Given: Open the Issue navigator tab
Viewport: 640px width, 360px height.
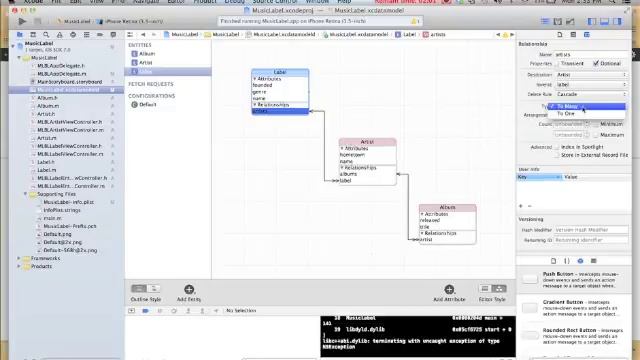Looking at the screenshot, I should tap(60, 35).
